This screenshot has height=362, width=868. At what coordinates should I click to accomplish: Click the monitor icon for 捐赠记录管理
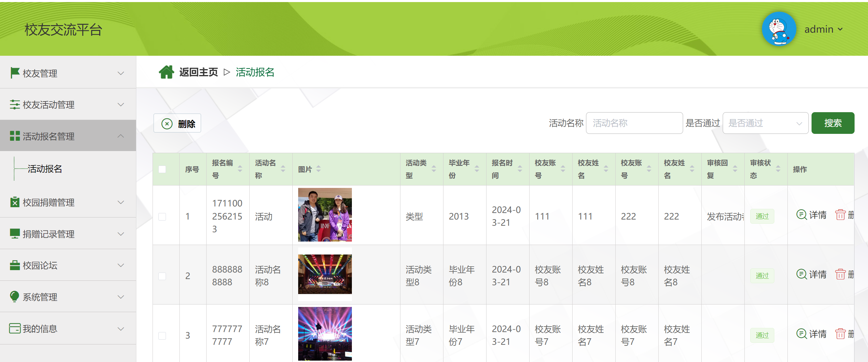pyautogui.click(x=15, y=234)
